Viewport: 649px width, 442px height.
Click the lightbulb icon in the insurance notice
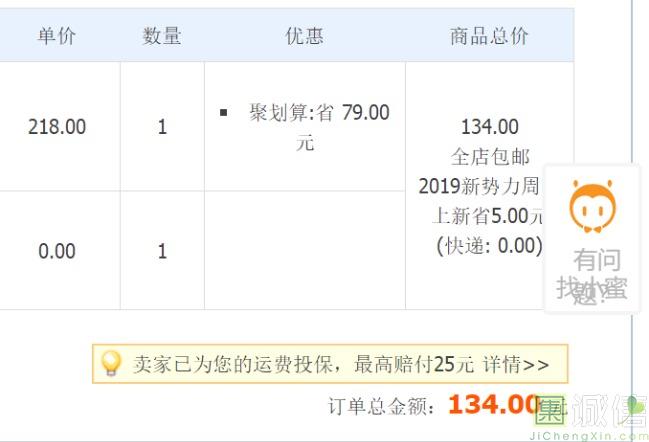tap(111, 364)
